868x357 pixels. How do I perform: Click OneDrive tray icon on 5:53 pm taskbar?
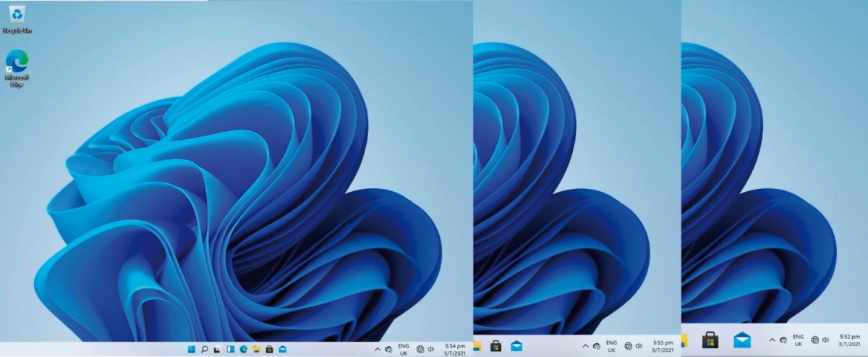[x=596, y=346]
